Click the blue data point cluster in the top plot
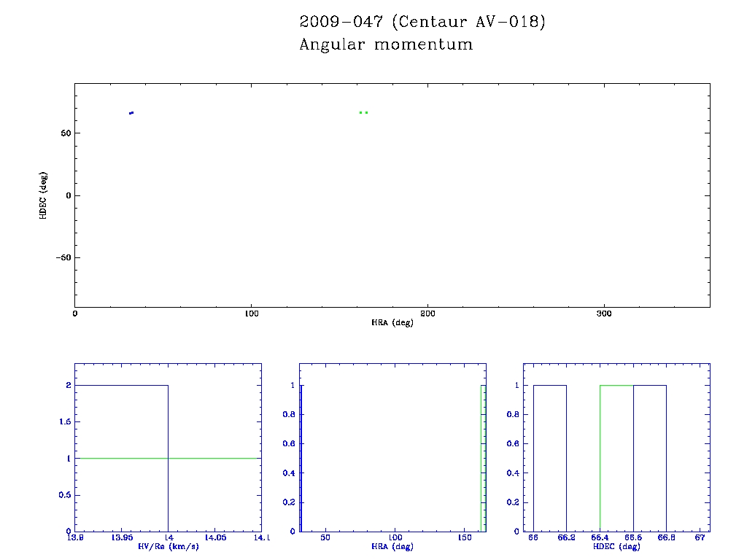Screen dimensions: 747x560 (131, 113)
